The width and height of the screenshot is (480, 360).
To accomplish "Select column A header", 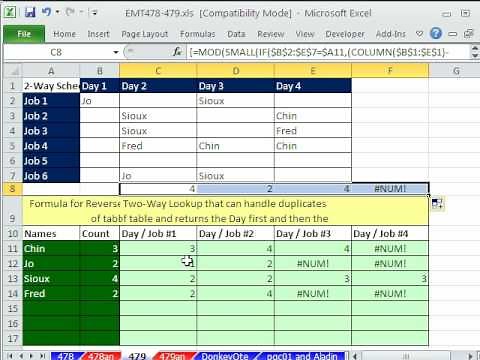I will pos(51,71).
